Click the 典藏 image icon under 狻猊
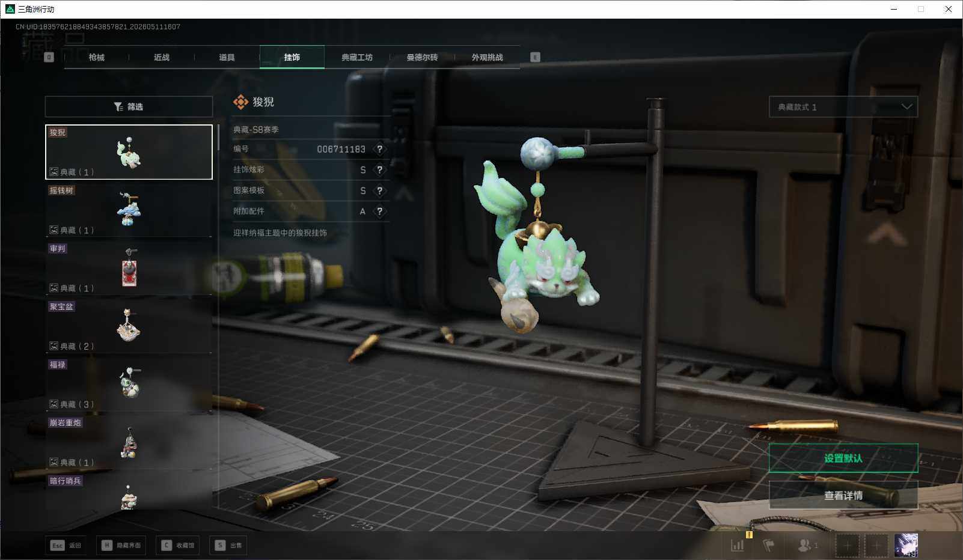Image resolution: width=963 pixels, height=560 pixels. coord(54,172)
